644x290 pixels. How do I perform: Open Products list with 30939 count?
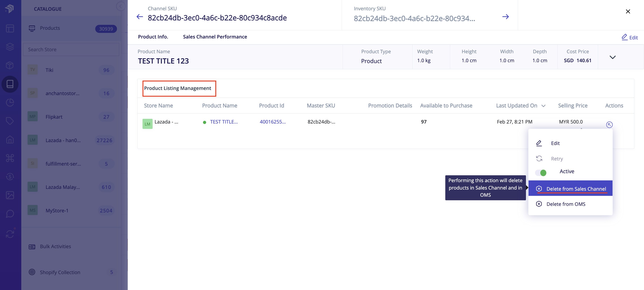[71, 28]
